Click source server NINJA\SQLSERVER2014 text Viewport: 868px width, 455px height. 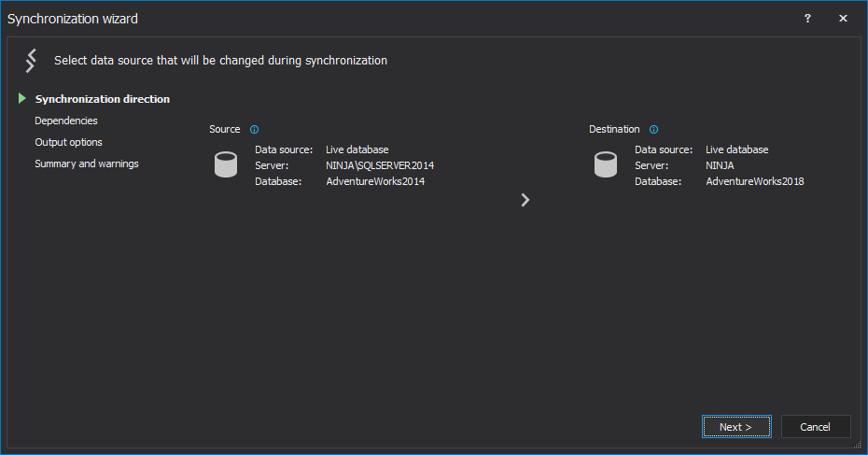[x=380, y=165]
